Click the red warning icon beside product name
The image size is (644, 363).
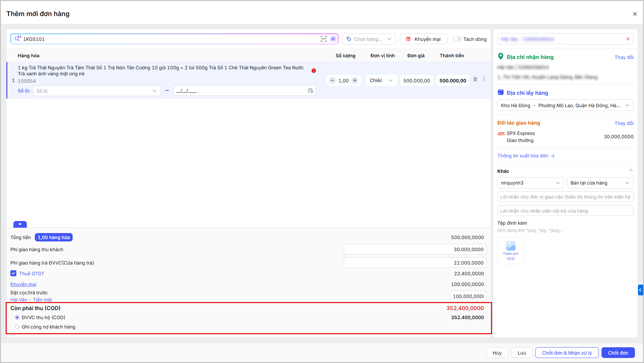tap(314, 71)
